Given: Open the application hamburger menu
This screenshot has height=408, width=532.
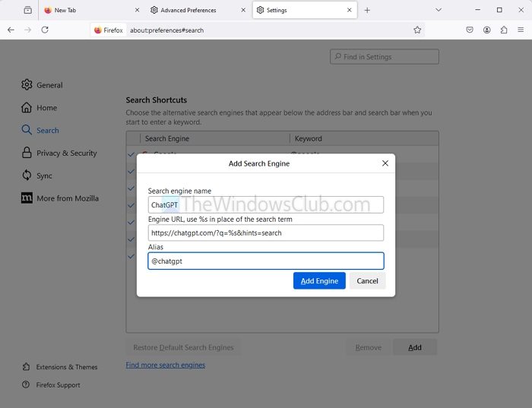Looking at the screenshot, I should (521, 30).
